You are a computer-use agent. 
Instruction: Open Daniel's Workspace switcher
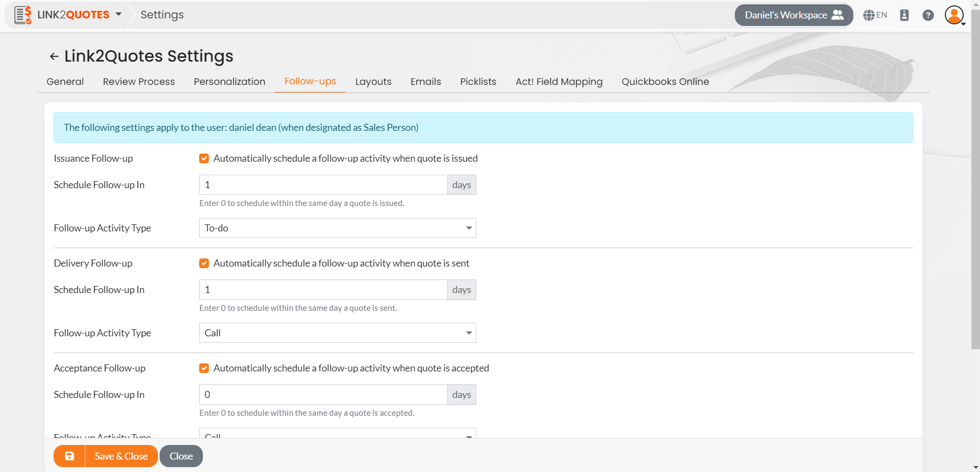pos(794,15)
